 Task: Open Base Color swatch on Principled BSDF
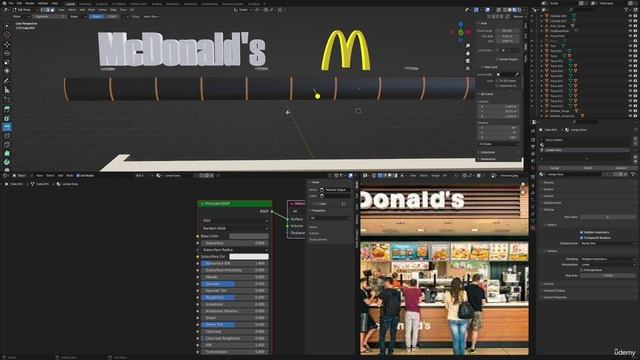[249, 236]
